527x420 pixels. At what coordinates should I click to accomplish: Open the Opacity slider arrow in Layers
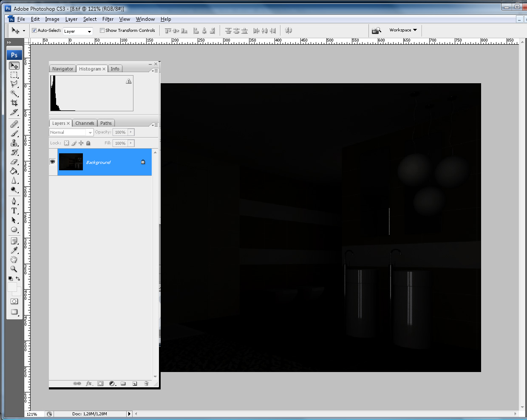131,132
